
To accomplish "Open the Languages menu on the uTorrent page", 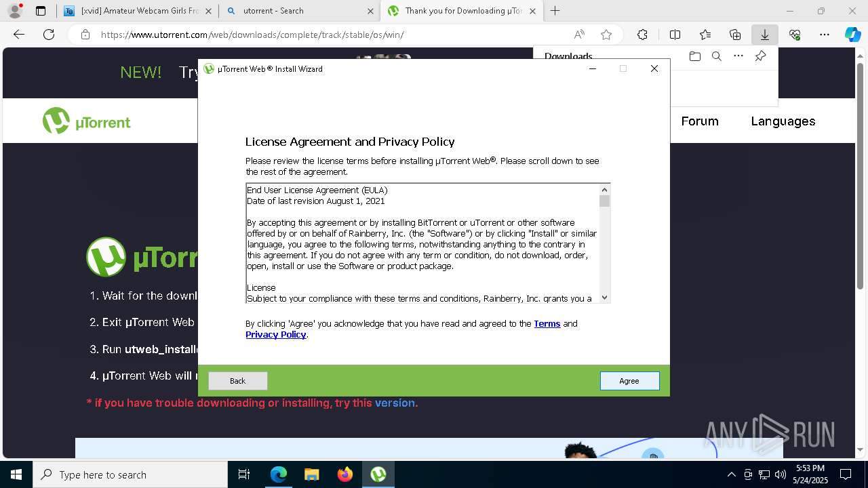I will click(x=783, y=121).
